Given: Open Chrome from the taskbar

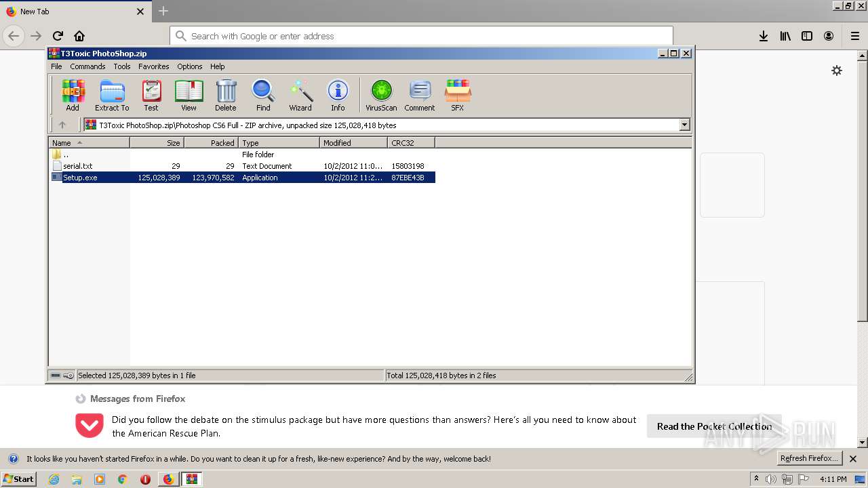Looking at the screenshot, I should 123,479.
